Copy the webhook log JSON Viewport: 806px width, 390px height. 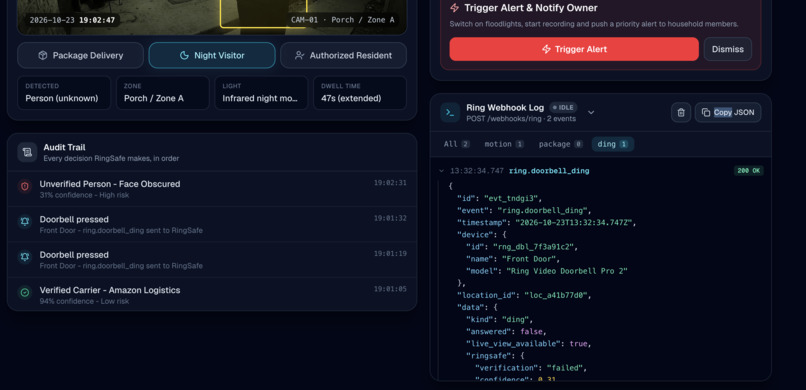(728, 113)
